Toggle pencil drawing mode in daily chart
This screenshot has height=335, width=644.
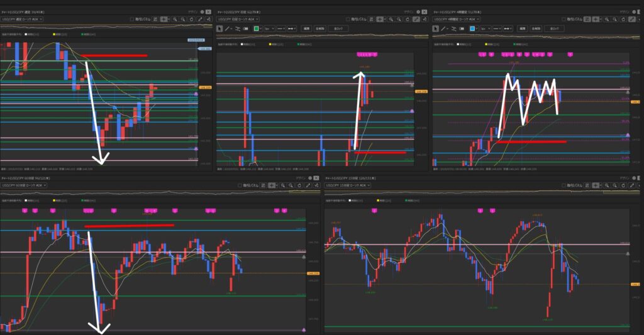point(416,19)
